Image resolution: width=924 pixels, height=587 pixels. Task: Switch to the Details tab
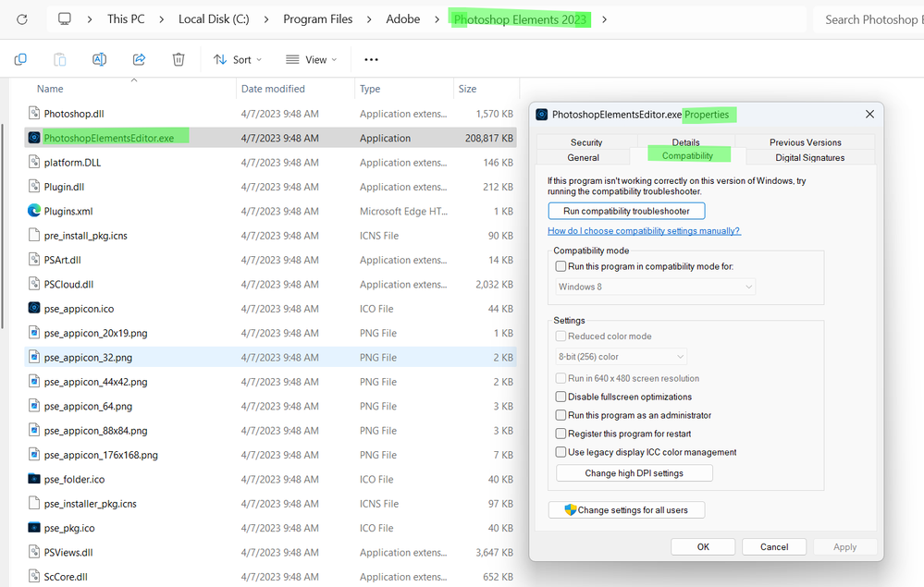click(686, 141)
